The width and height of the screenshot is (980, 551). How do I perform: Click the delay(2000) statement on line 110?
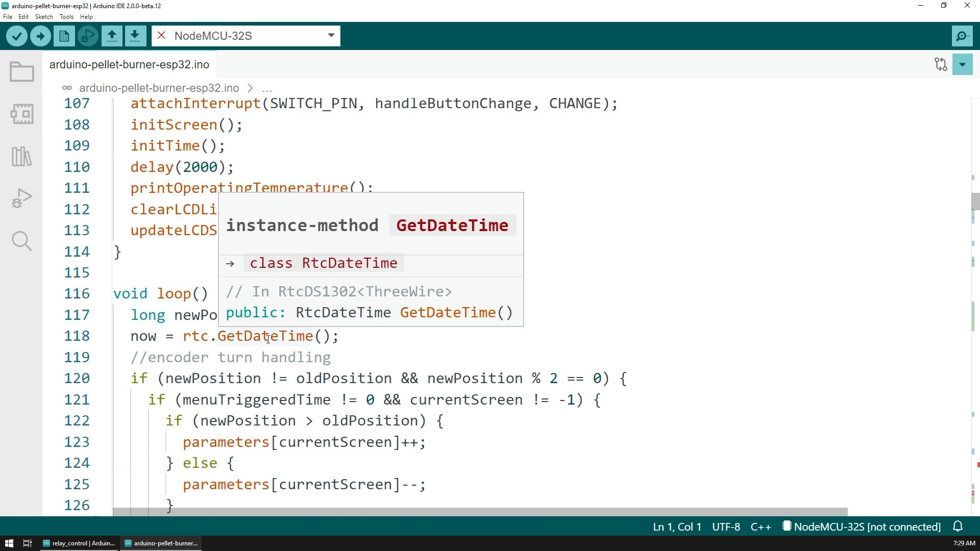tap(182, 167)
